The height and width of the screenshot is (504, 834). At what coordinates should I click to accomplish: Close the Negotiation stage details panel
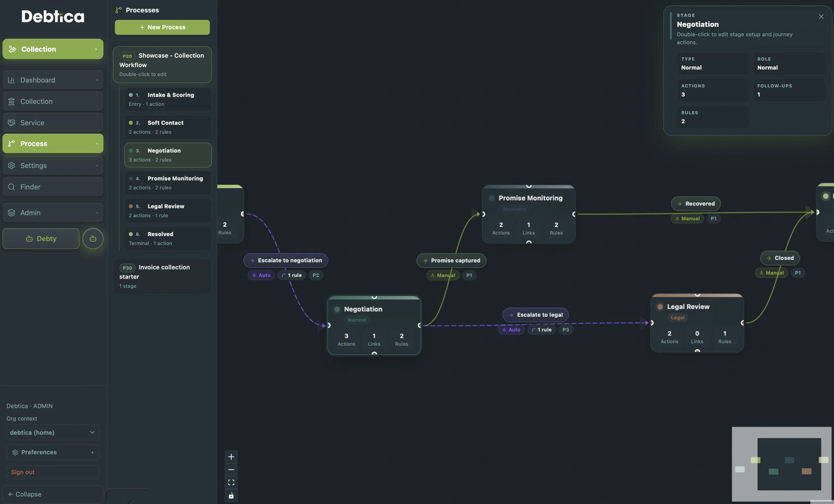(x=821, y=17)
